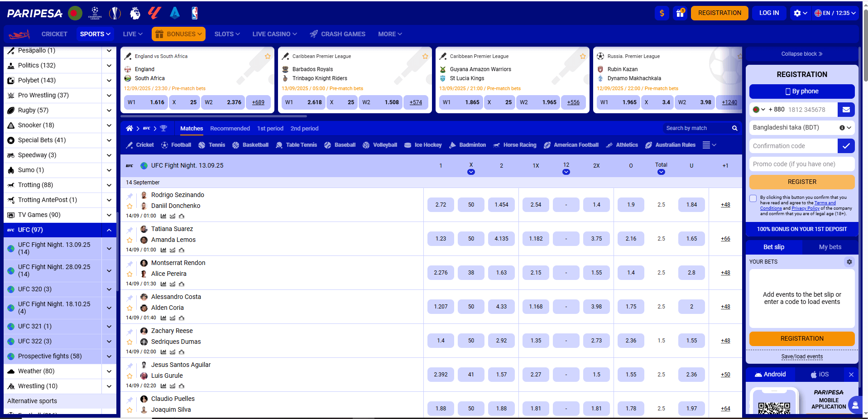Collapse the UFC (97) sidebar section

pyautogui.click(x=109, y=230)
